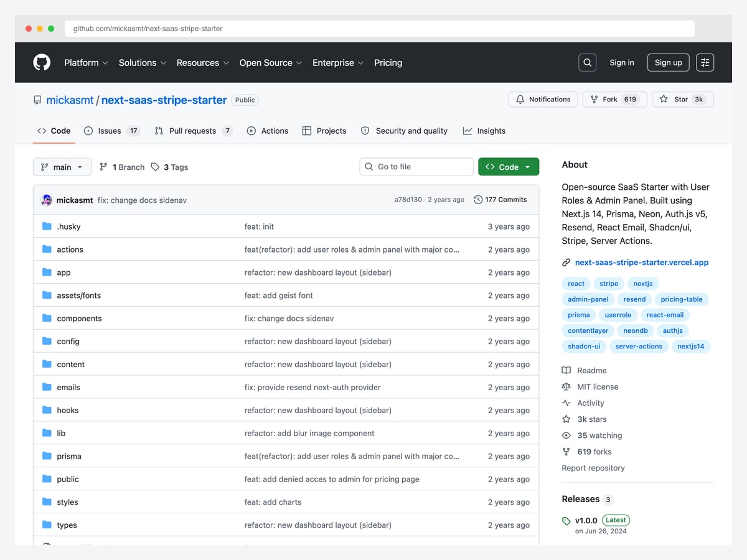Image resolution: width=747 pixels, height=560 pixels.
Task: Click the shadcn-ui topic tag
Action: 584,347
